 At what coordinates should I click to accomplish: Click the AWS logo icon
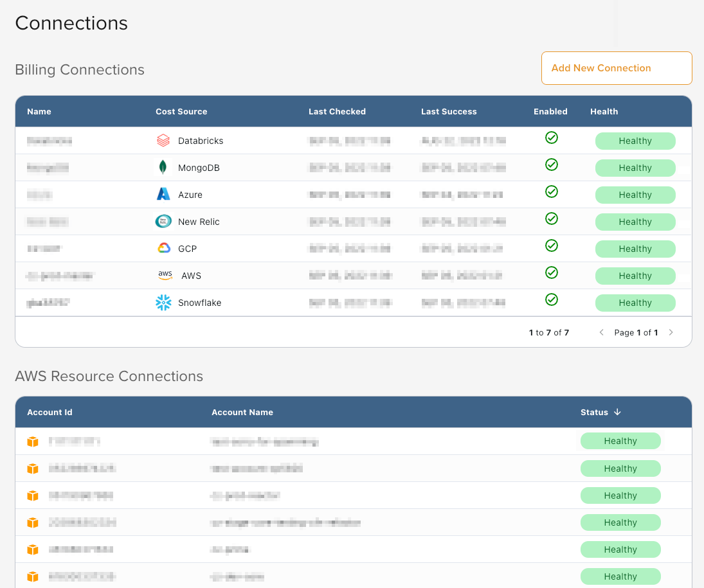[165, 275]
